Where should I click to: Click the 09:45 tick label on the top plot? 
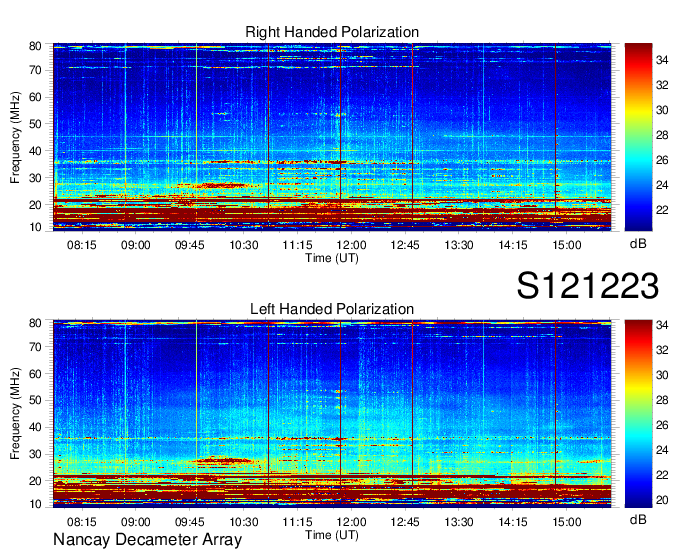pos(190,245)
